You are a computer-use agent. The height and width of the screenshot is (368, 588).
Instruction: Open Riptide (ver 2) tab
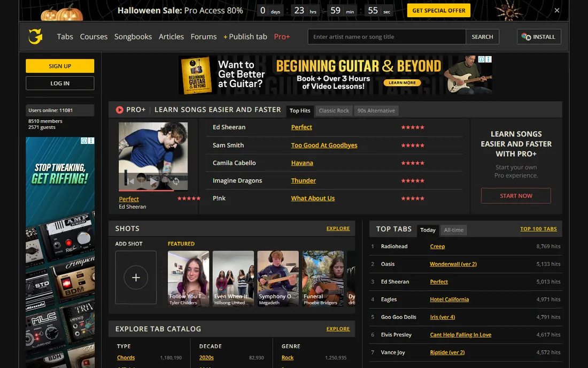pyautogui.click(x=447, y=352)
